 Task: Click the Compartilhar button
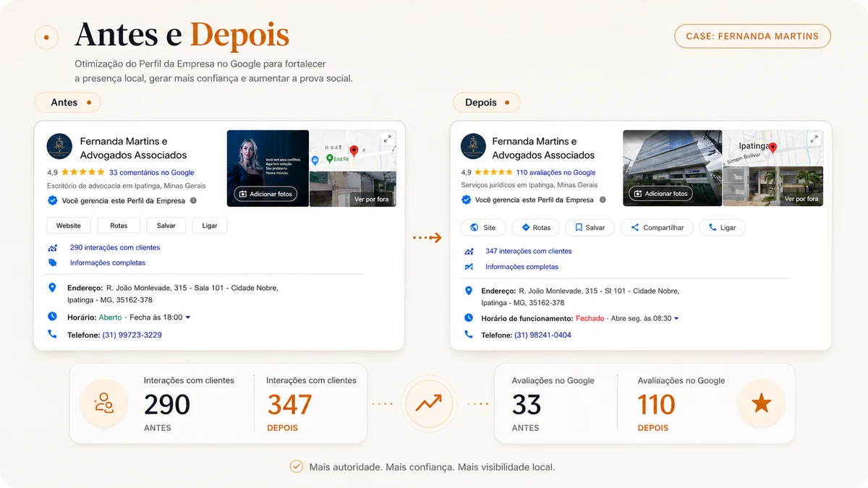pos(657,228)
